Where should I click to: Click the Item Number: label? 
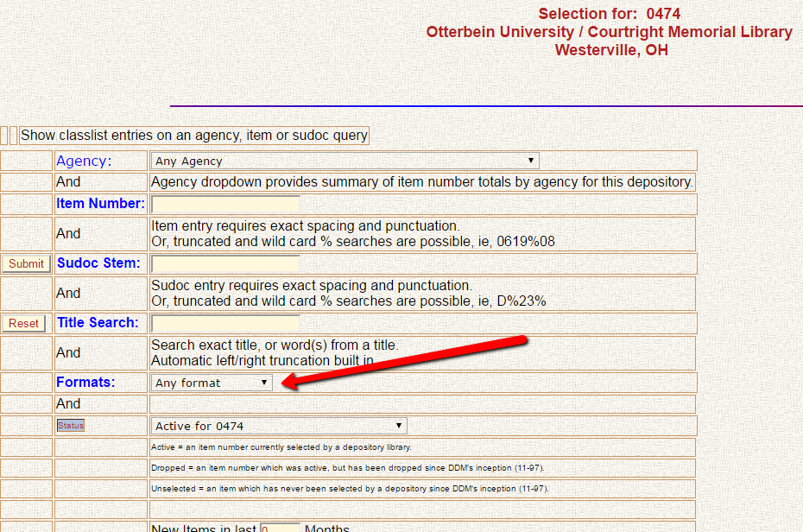(100, 203)
